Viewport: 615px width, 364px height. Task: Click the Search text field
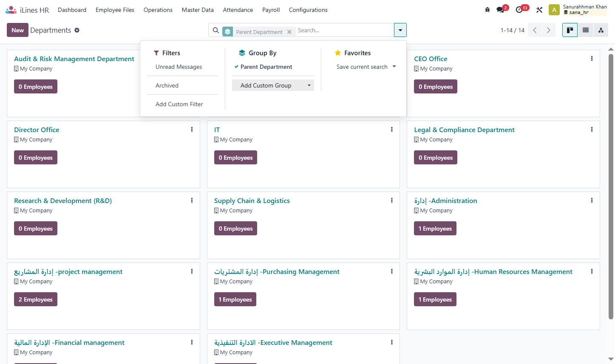tap(344, 30)
